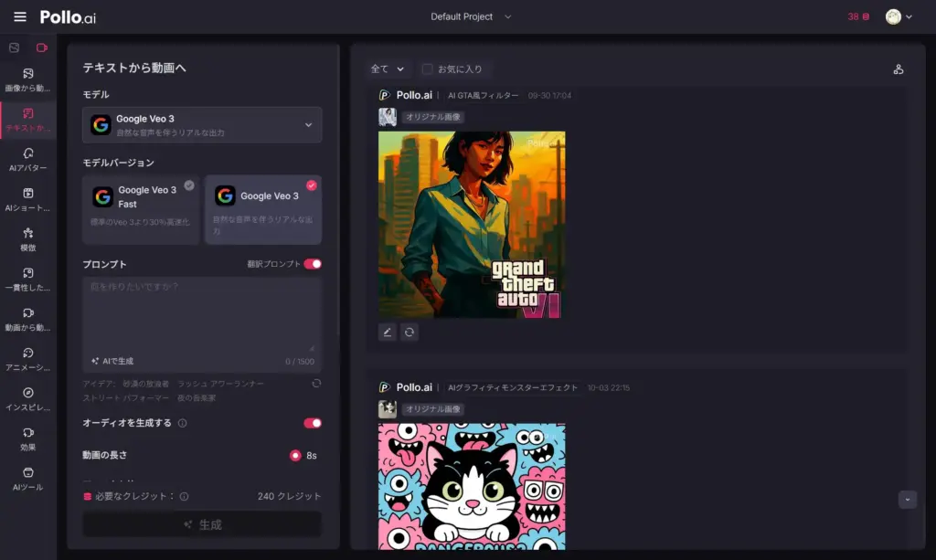Select the 8s video length radio button
936x560 pixels.
[x=295, y=455]
